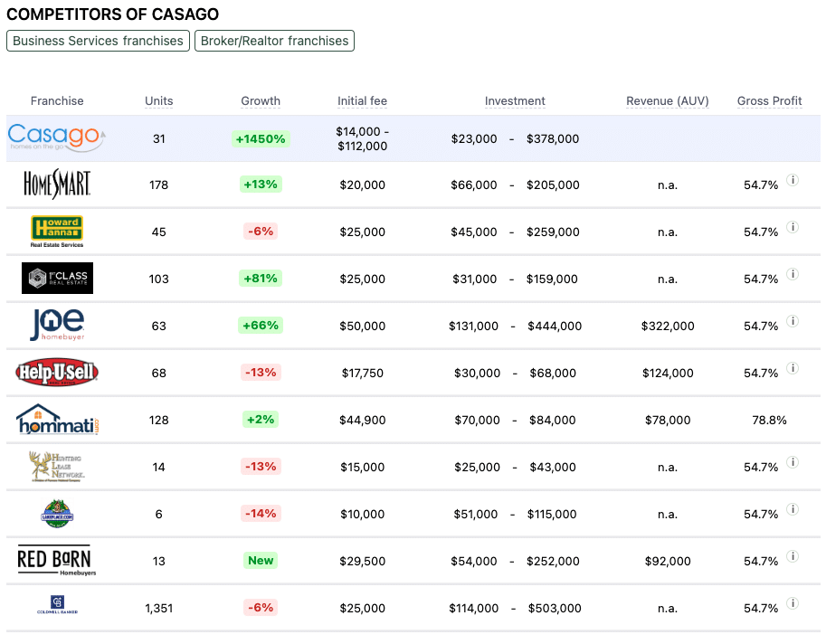Click the $29,500 initial fee value

coord(362,562)
